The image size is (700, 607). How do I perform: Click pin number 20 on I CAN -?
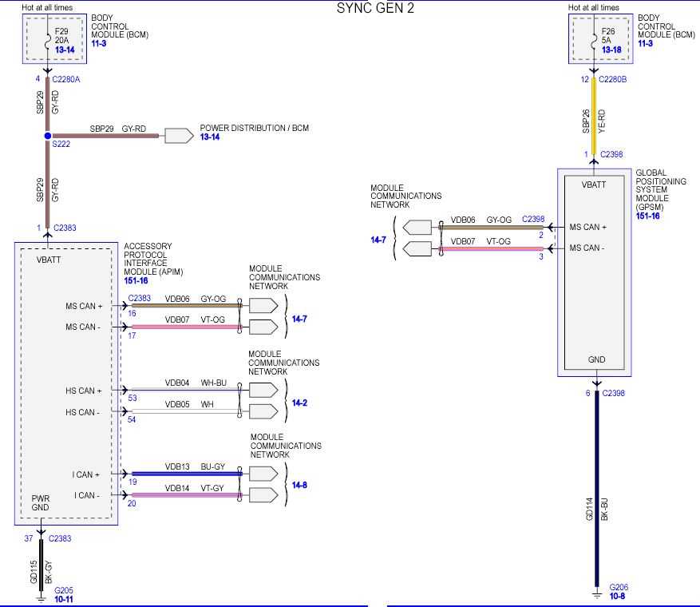132,503
